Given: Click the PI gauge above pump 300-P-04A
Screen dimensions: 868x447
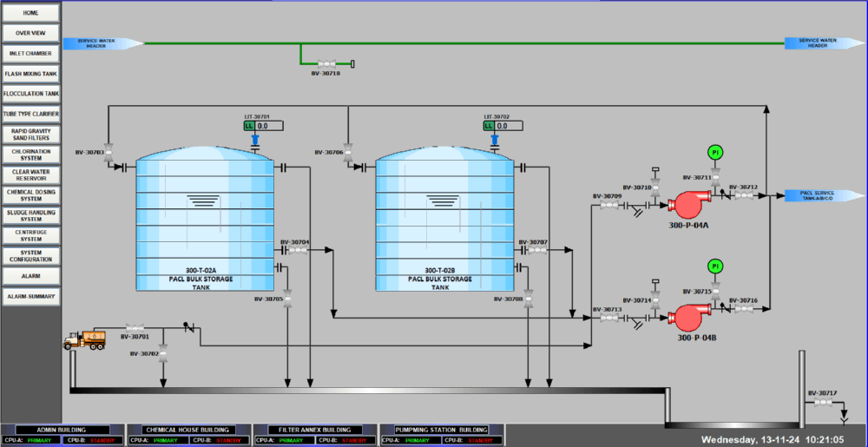Looking at the screenshot, I should point(715,153).
